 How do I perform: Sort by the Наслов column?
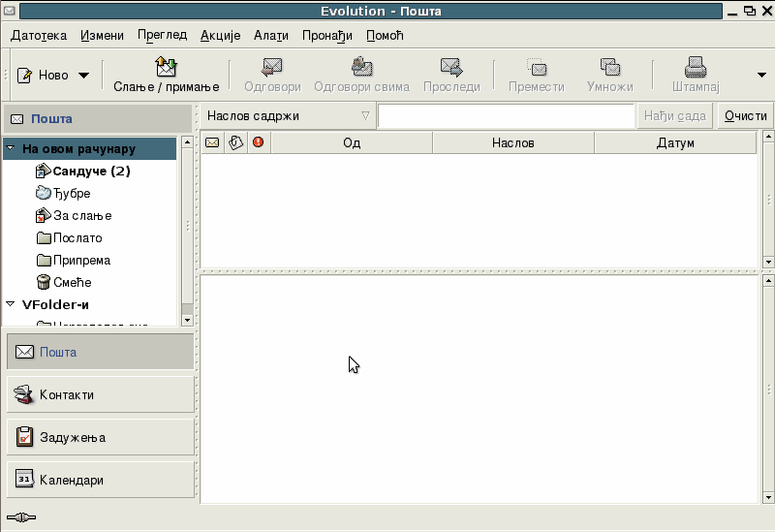pos(513,142)
